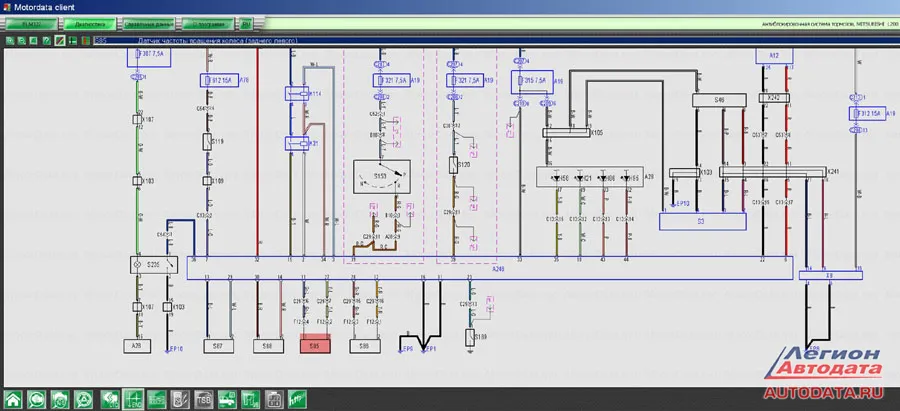Open the О программе tab

(x=208, y=25)
